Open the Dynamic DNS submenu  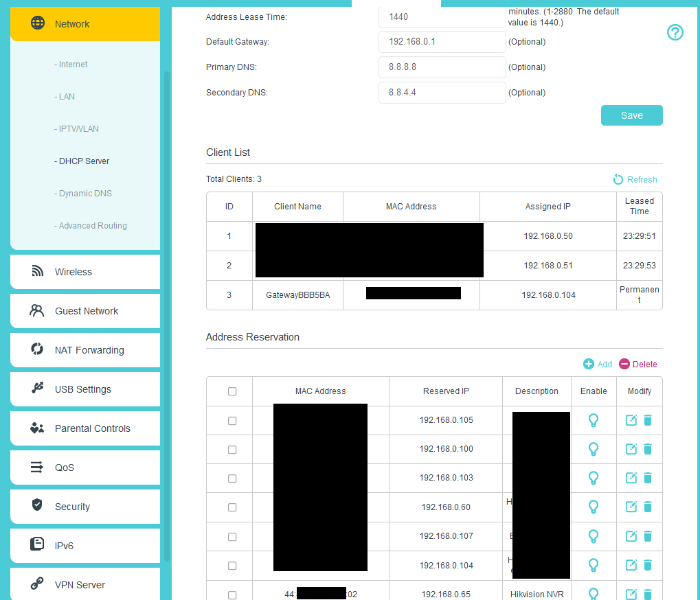pos(85,194)
